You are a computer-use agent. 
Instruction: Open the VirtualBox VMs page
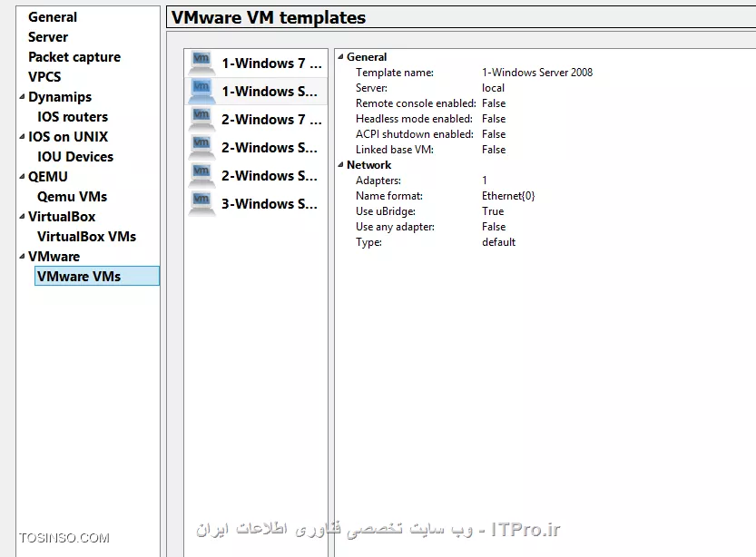tap(87, 237)
